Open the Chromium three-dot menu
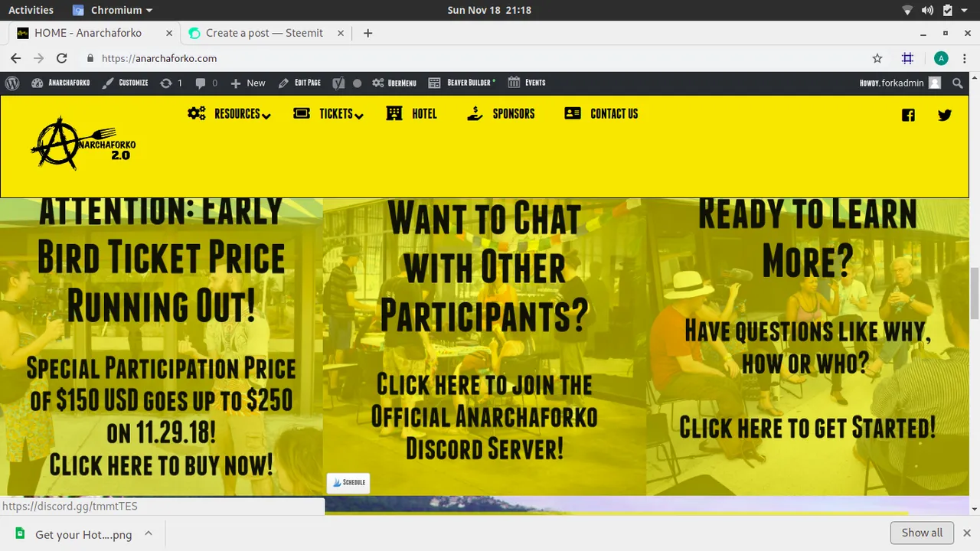The height and width of the screenshot is (551, 980). click(x=964, y=58)
